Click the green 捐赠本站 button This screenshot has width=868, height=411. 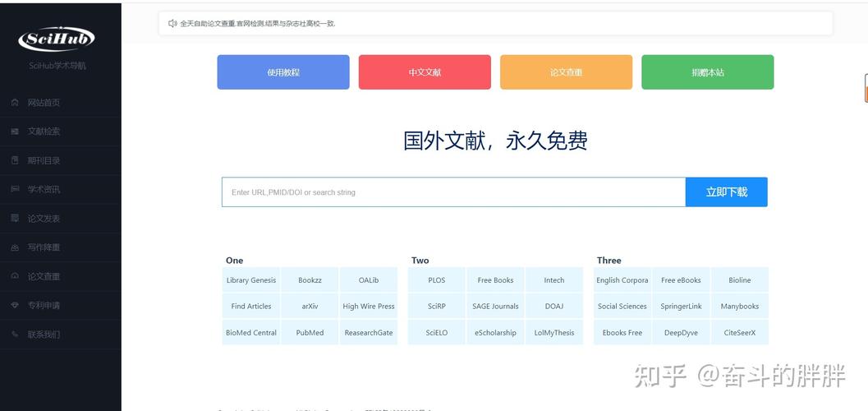tap(708, 72)
